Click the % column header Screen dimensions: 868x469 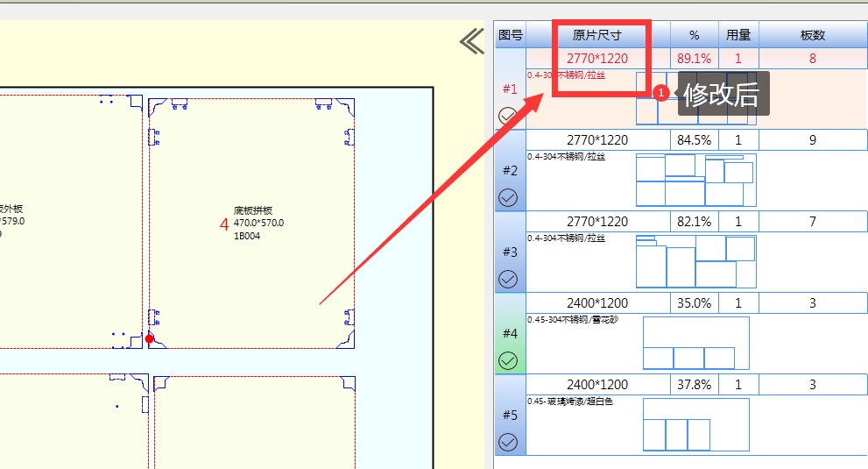click(x=695, y=35)
